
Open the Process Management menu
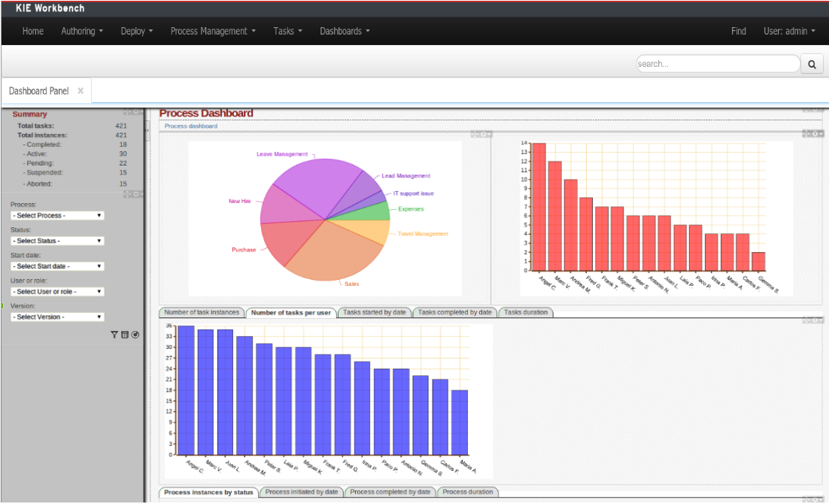213,31
